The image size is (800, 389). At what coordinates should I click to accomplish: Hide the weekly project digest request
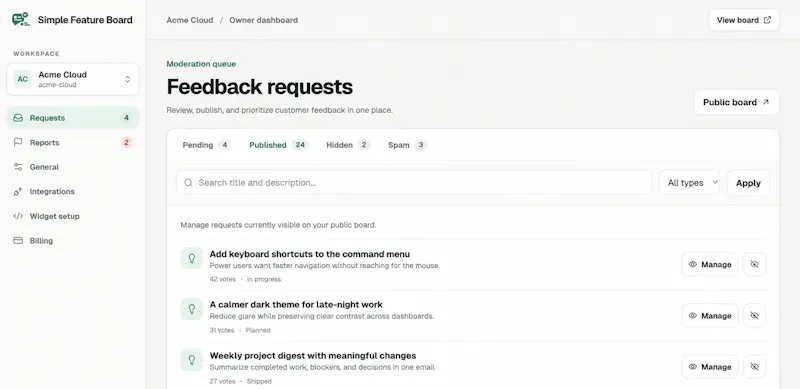tap(755, 367)
